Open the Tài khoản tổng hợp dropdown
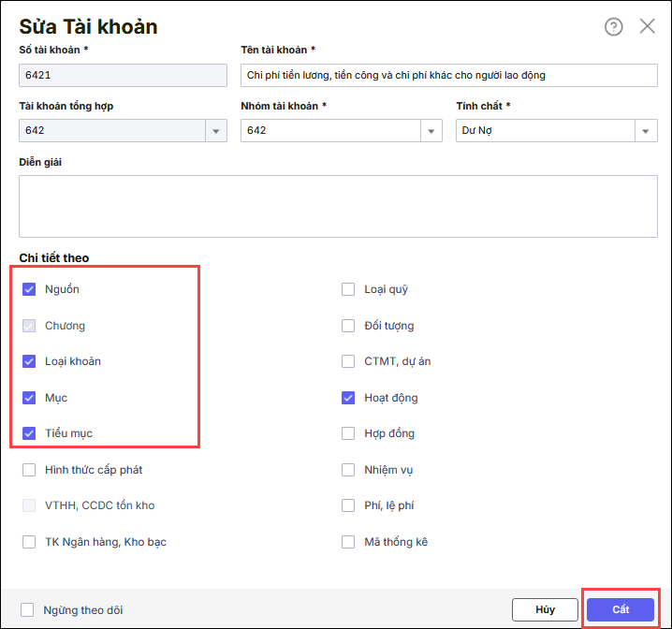 (216, 130)
